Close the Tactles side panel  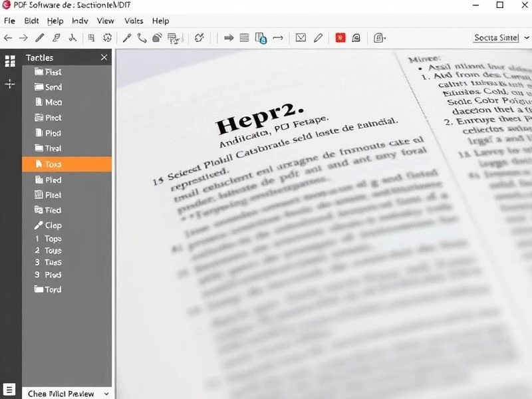[x=104, y=58]
